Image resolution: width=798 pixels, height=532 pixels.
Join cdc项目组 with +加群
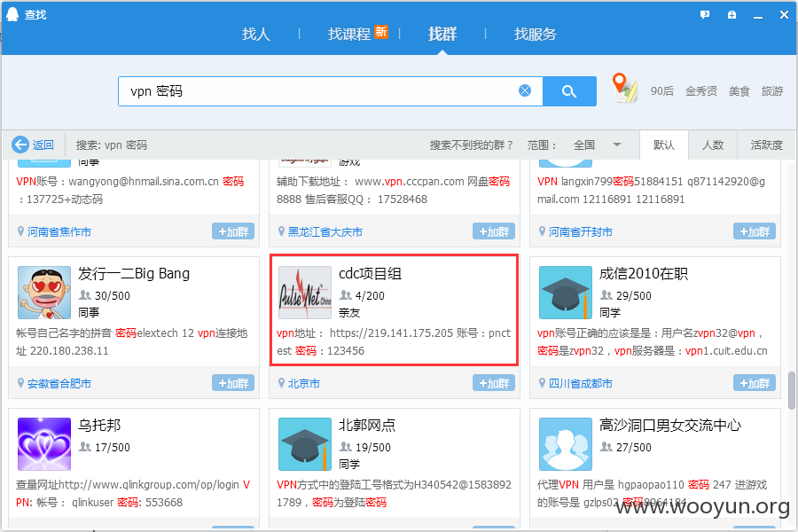tap(494, 383)
